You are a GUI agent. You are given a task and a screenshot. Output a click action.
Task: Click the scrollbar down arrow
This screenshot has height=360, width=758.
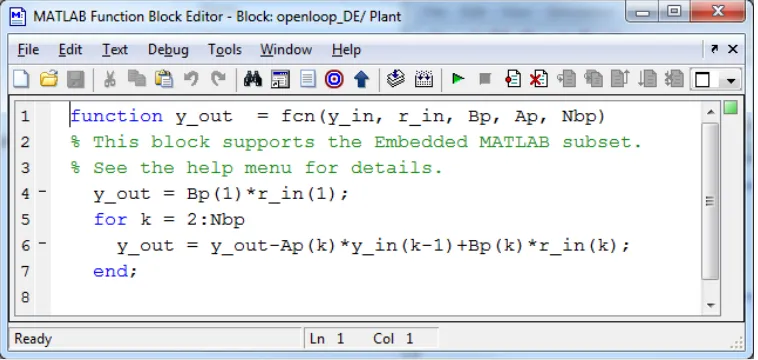(710, 305)
